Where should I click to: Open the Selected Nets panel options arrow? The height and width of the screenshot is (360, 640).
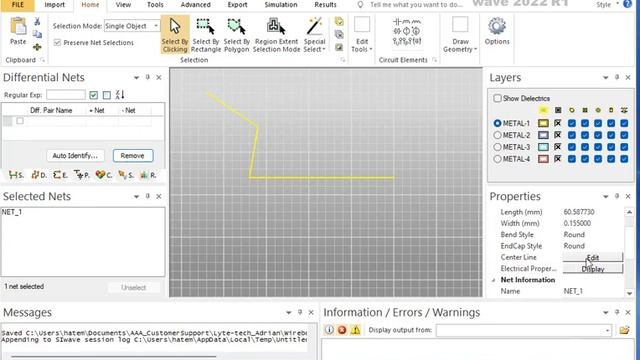136,196
